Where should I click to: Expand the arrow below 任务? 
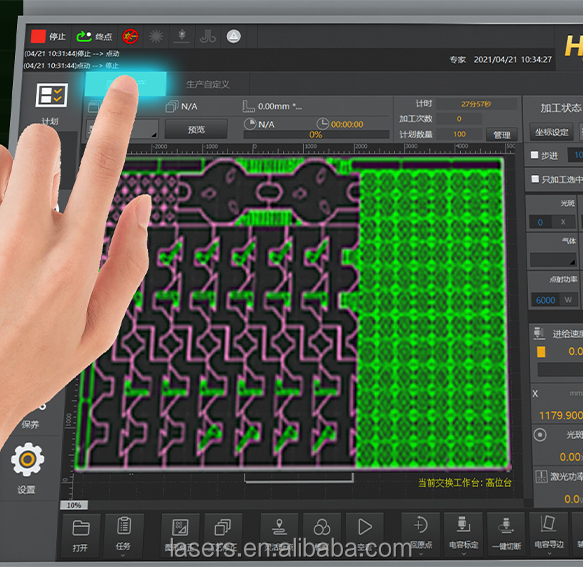click(123, 555)
